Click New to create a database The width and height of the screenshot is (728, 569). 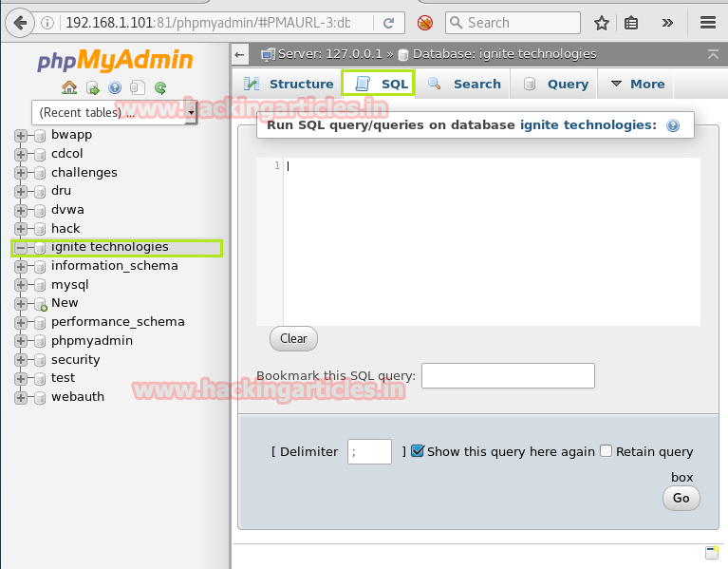pyautogui.click(x=65, y=303)
